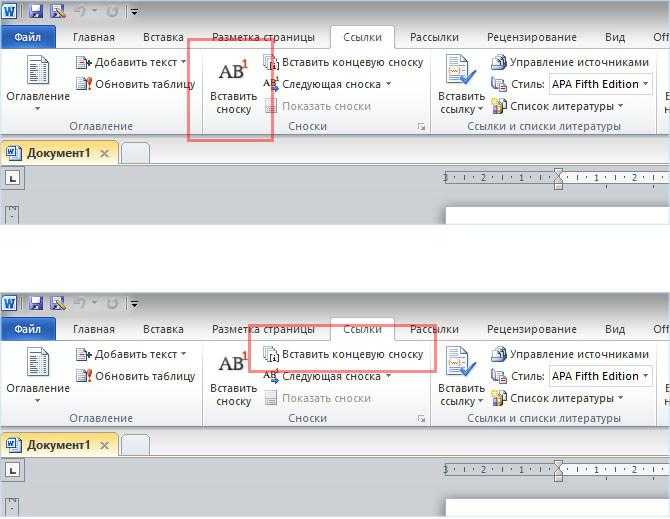
Task: Click the Сноски group dialog launcher in upper ribbon
Action: coord(421,126)
